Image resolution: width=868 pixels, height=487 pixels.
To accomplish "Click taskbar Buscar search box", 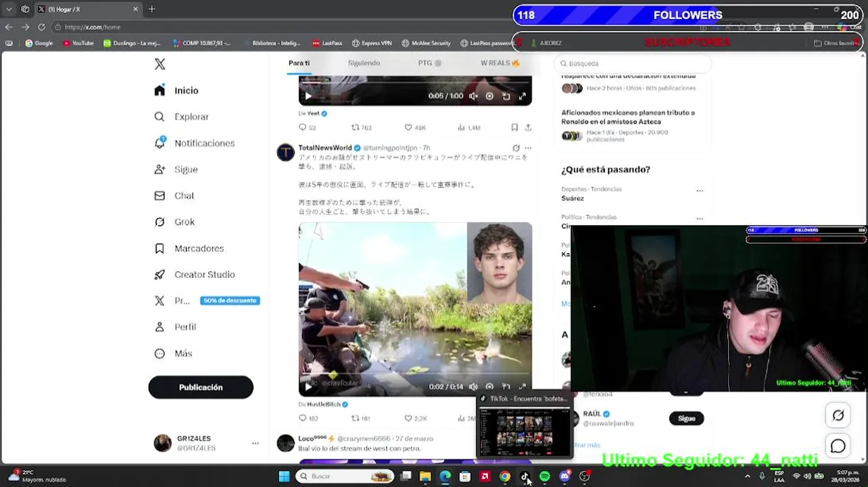I will [x=345, y=477].
